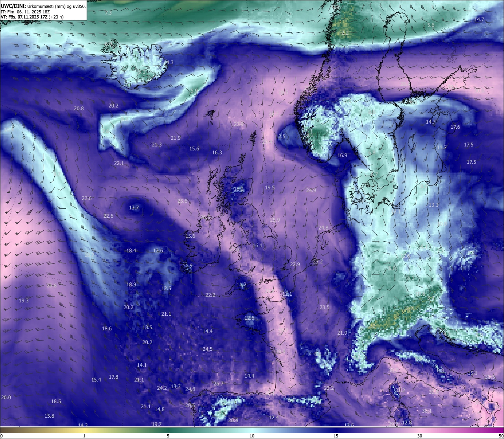
Task: Click the 13.1 value on the map
Action: [x=434, y=205]
